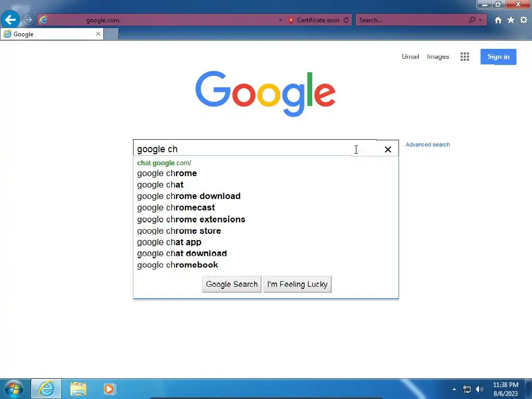Click the Internet Explorer page icon in address bar
Viewport: 532px width, 399px height.
43,20
